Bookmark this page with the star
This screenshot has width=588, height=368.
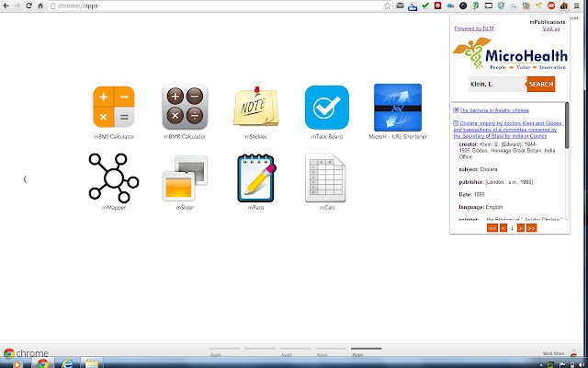click(x=388, y=6)
